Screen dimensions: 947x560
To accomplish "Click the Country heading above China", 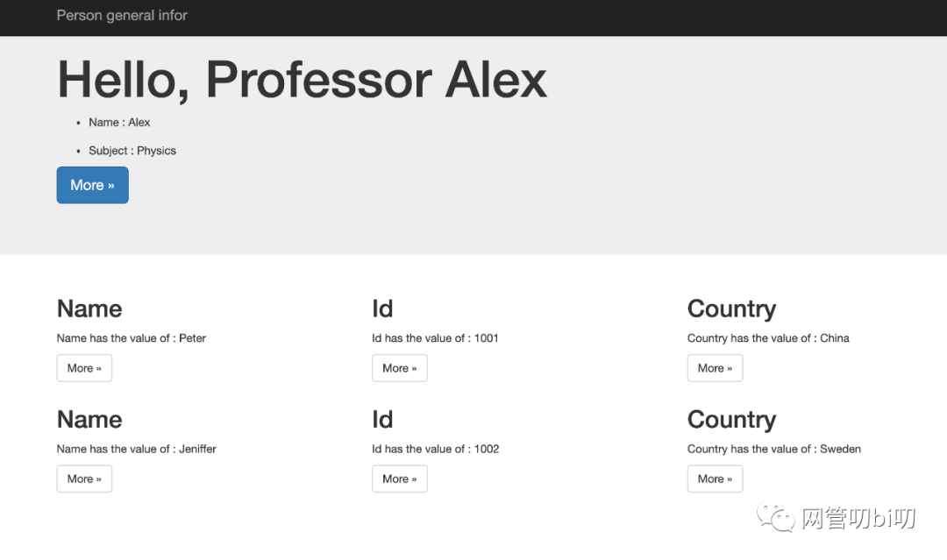I will (x=731, y=309).
